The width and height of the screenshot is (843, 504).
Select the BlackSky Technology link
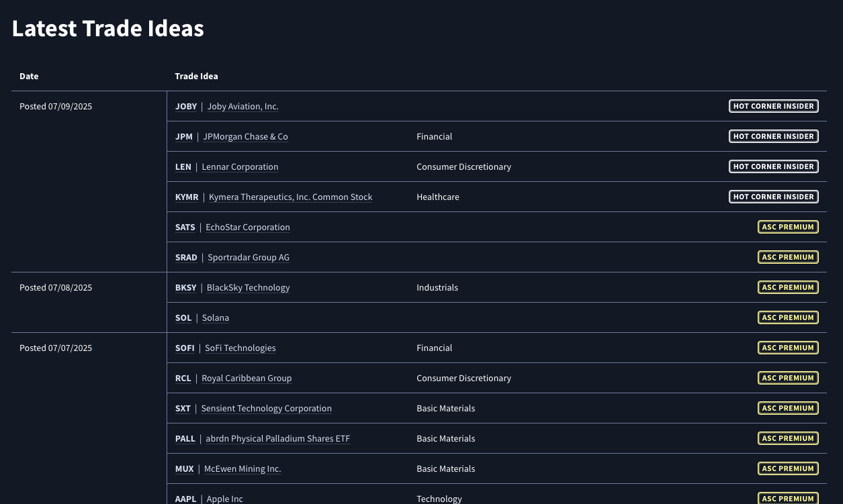coord(248,288)
